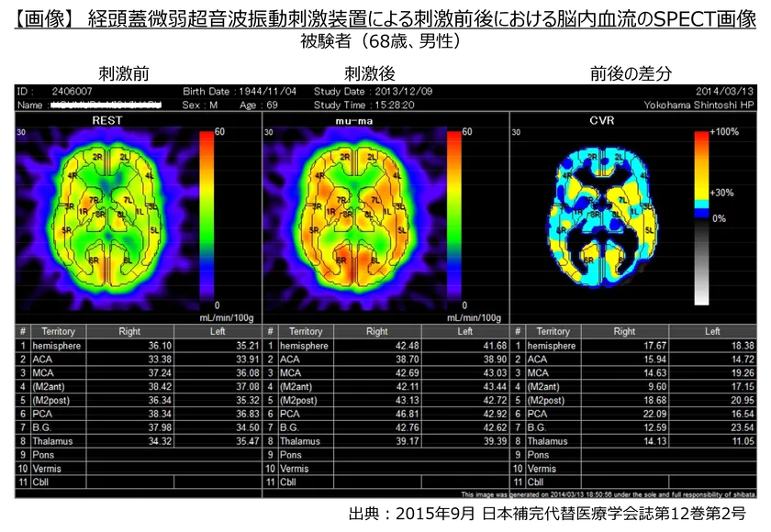The height and width of the screenshot is (532, 771).
Task: Click the Study Date value 2013/12/09
Action: (402, 92)
